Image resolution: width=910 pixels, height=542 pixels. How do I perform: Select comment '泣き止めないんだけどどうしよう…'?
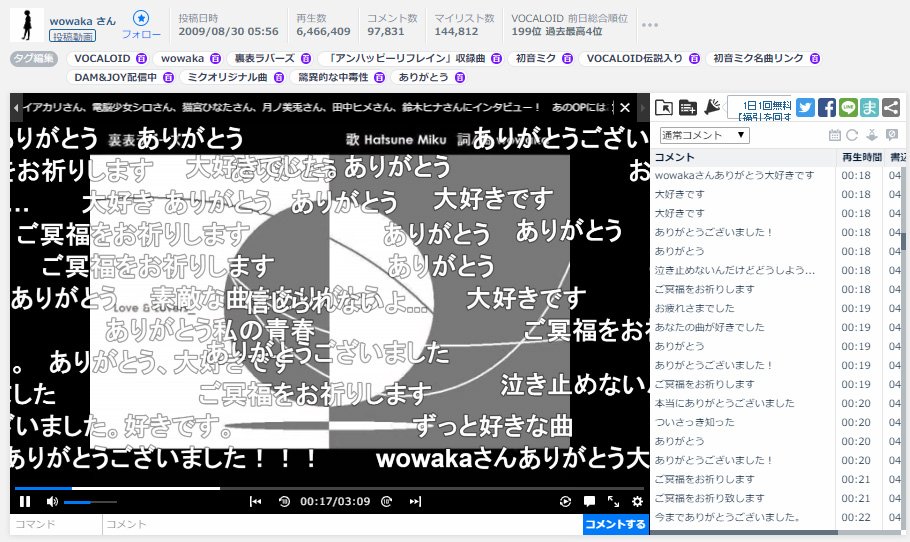click(x=734, y=270)
